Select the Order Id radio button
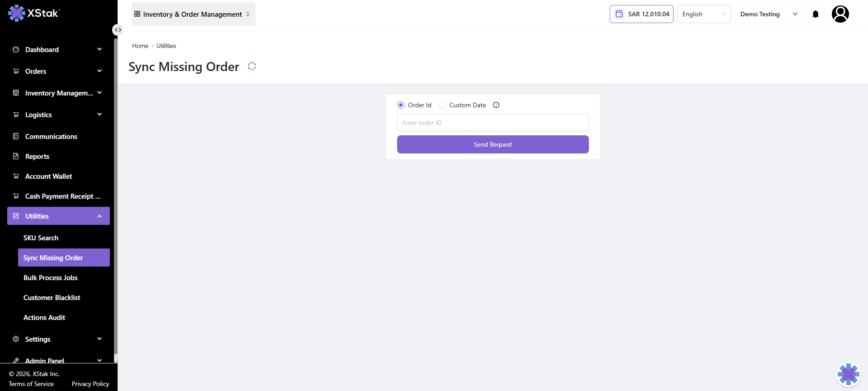The image size is (868, 391). click(x=401, y=105)
